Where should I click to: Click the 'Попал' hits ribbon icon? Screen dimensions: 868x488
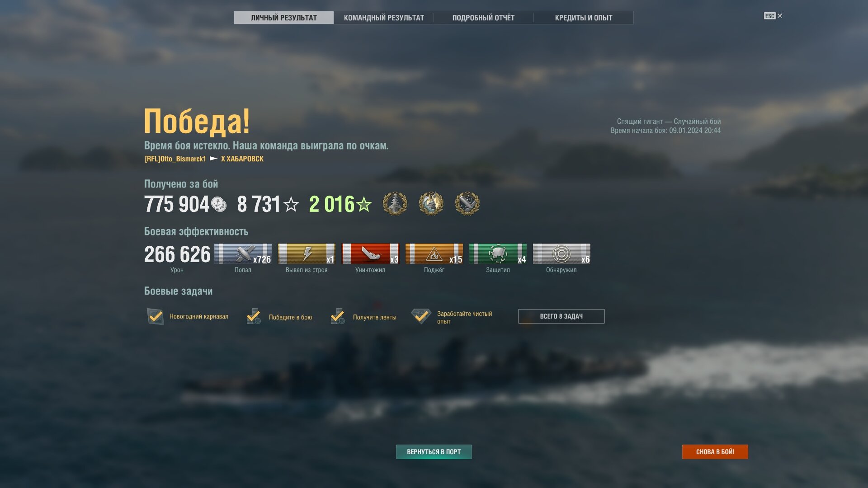pyautogui.click(x=243, y=253)
